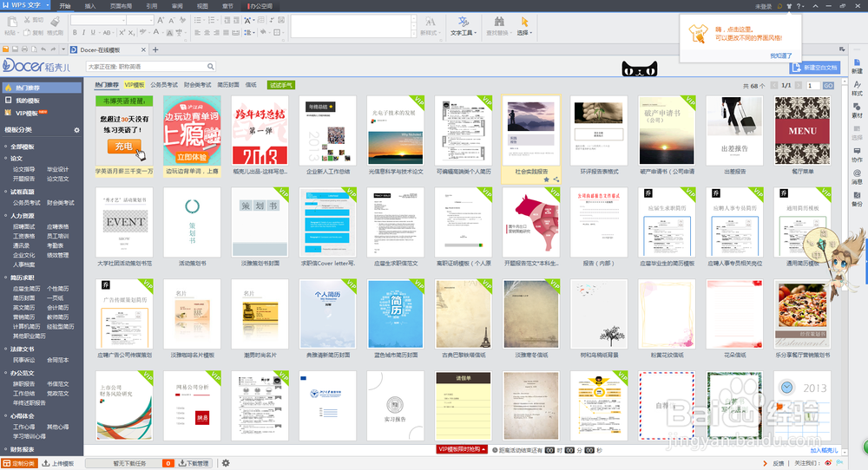Open the help question-mark dropdown
868x470 pixels.
click(x=800, y=6)
